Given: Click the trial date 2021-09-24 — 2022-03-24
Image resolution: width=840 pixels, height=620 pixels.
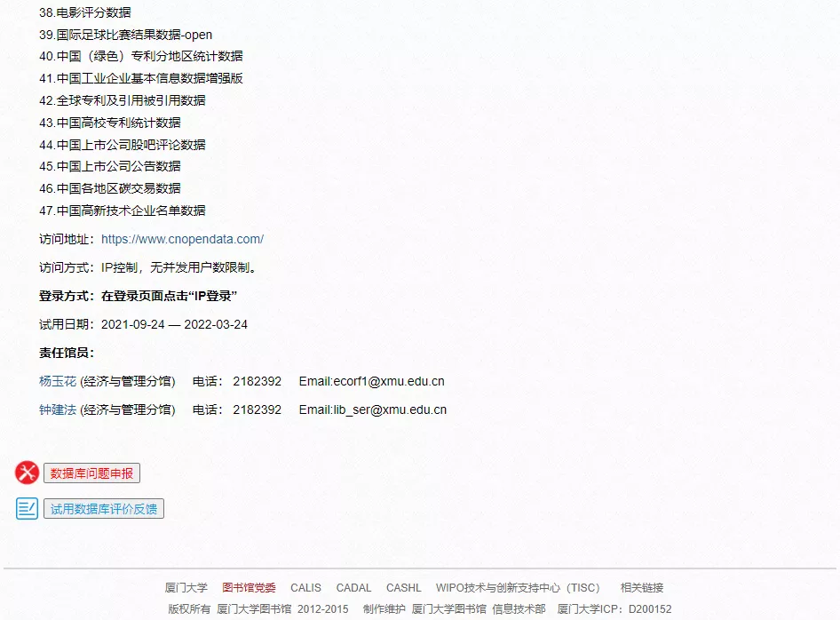Looking at the screenshot, I should (174, 324).
